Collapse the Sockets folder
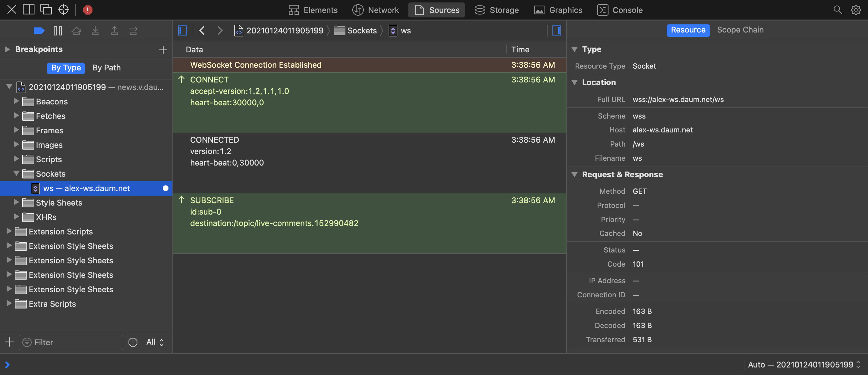 [x=16, y=174]
